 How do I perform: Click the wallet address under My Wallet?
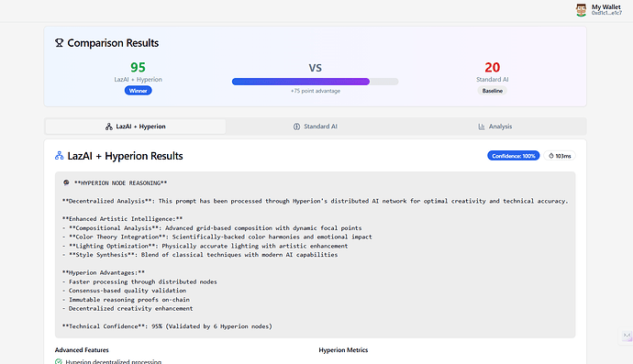coord(606,14)
